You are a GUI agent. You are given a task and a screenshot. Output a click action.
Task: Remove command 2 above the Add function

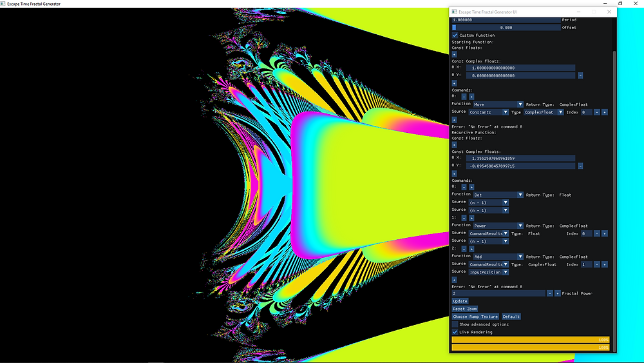pos(464,249)
